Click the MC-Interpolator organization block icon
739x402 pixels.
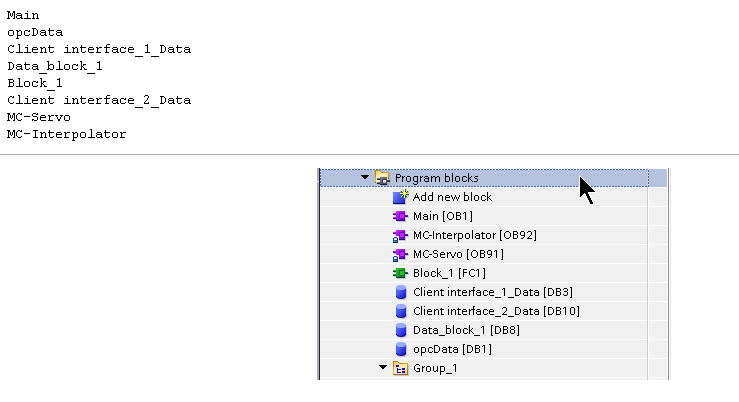(401, 235)
